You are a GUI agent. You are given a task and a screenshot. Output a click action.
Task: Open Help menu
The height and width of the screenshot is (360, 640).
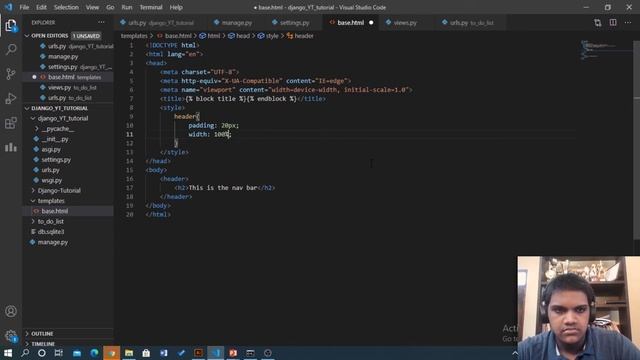176,7
